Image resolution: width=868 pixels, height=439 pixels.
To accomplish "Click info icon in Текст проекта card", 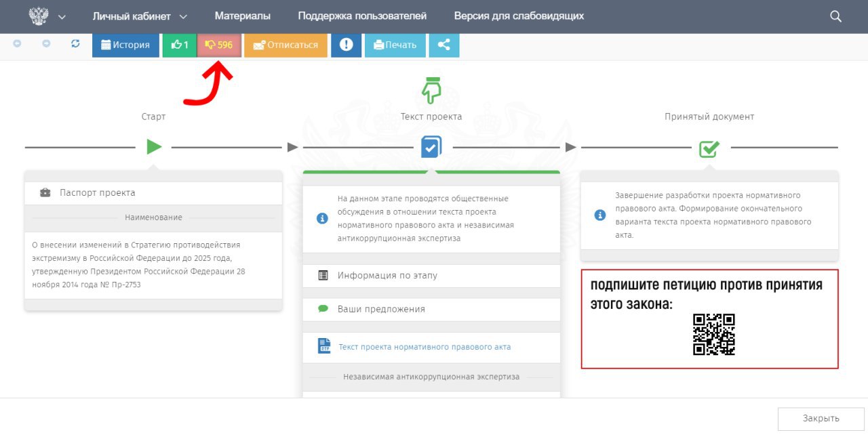I will tap(323, 219).
